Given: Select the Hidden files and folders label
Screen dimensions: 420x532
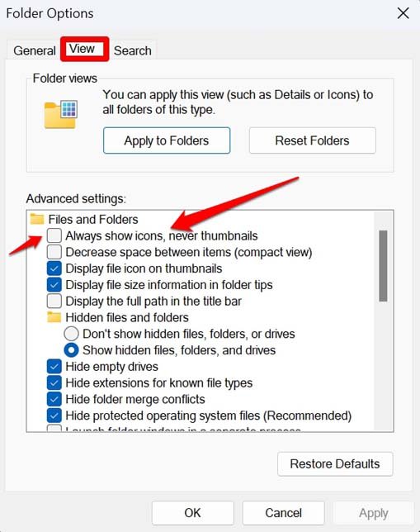Looking at the screenshot, I should [127, 317].
